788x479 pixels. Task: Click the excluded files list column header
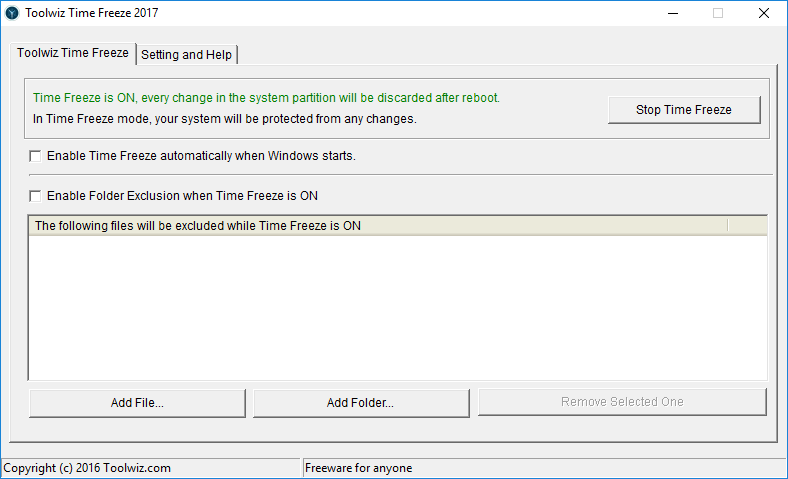(x=378, y=226)
